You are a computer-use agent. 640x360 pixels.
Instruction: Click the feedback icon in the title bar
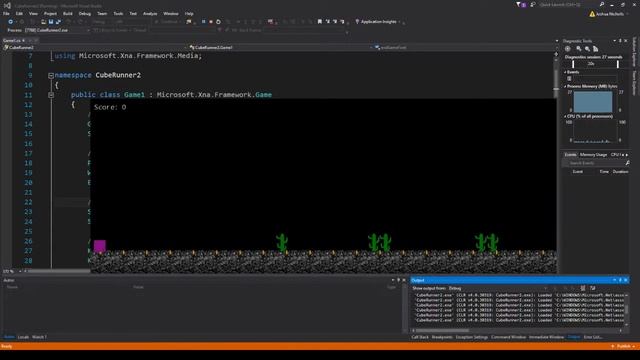tap(533, 4)
